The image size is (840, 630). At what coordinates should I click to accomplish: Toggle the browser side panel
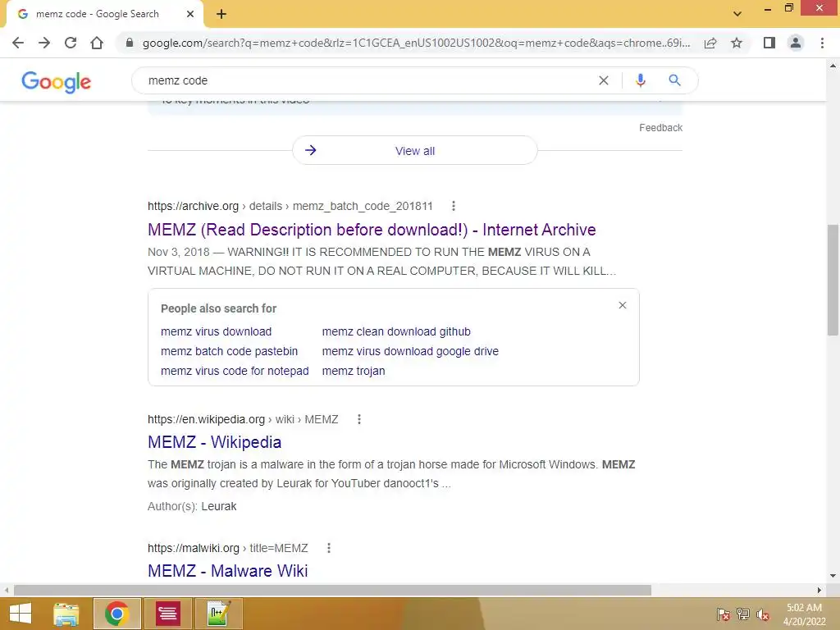(769, 43)
